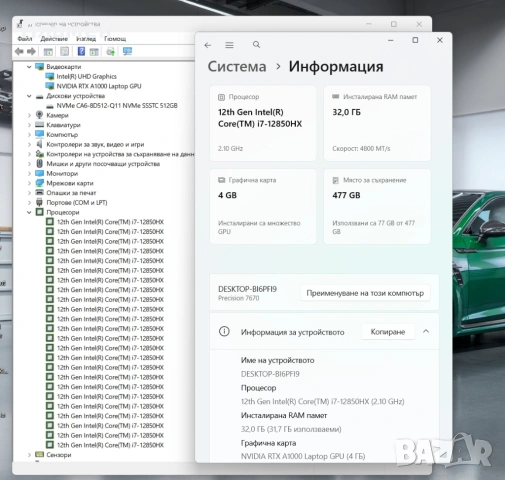Open the Действие menu
505x480 pixels.
click(54, 39)
